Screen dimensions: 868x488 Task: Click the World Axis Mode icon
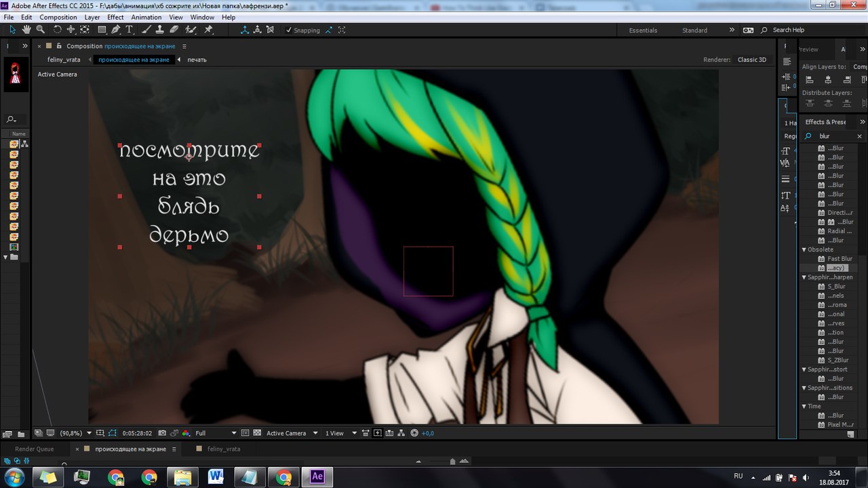coord(258,30)
